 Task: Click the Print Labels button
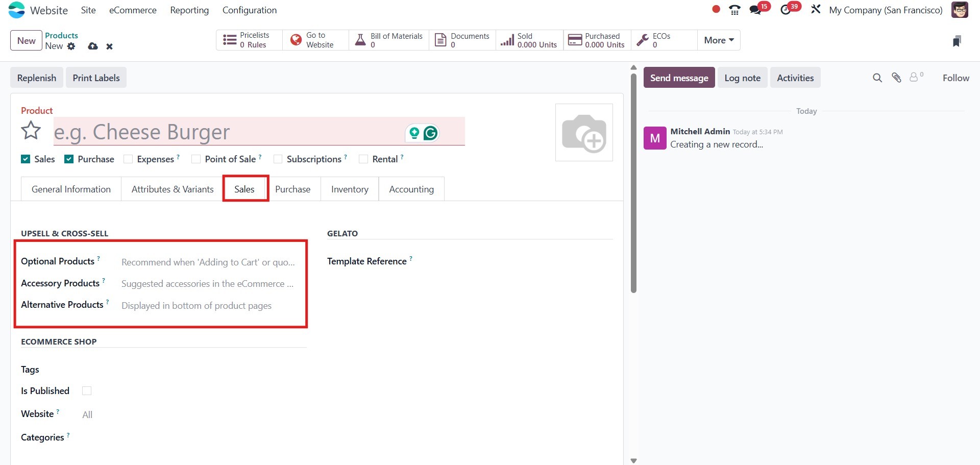pyautogui.click(x=96, y=78)
